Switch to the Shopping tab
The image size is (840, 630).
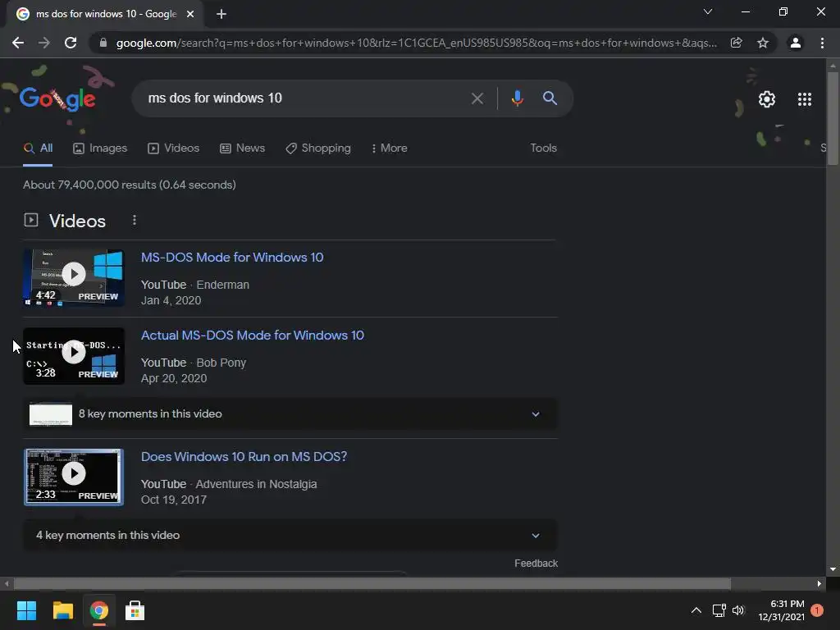[x=318, y=148]
